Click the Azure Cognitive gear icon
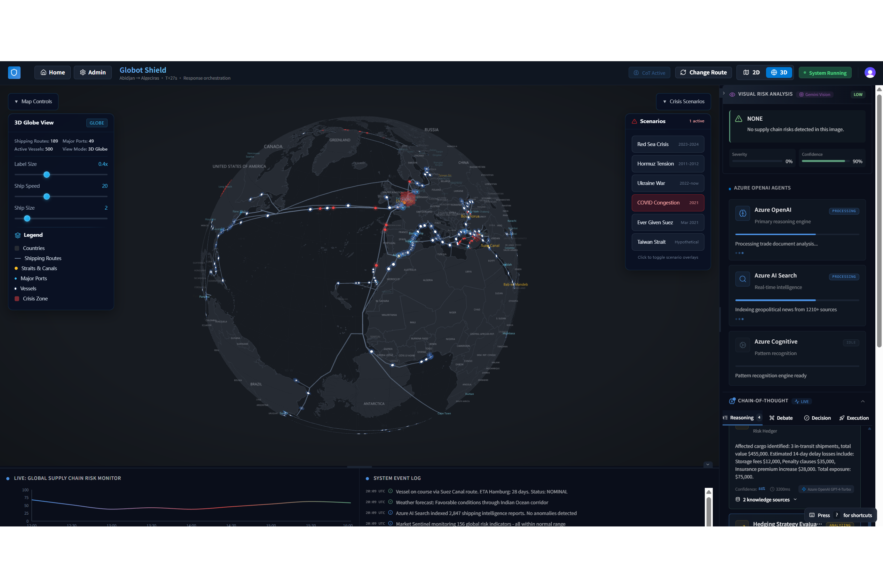Image resolution: width=883 pixels, height=588 pixels. point(742,345)
